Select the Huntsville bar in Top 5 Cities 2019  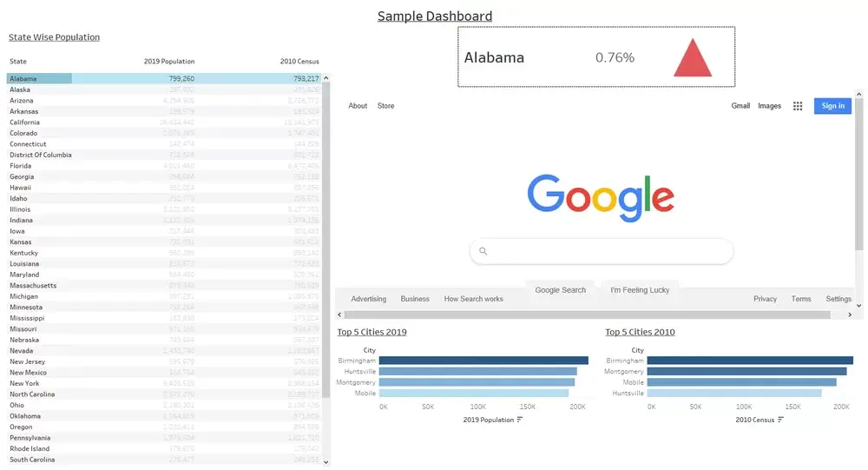[x=477, y=371]
